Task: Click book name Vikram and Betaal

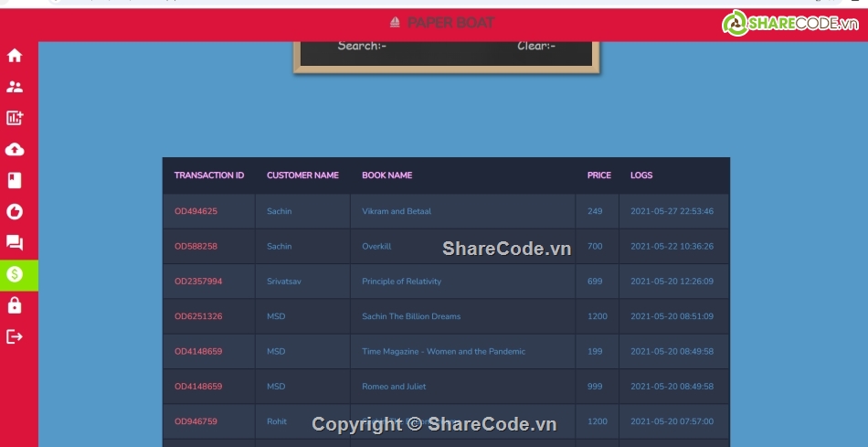Action: (x=397, y=211)
